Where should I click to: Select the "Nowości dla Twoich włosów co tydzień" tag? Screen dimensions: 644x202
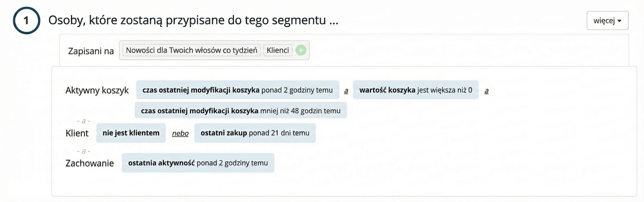(192, 50)
